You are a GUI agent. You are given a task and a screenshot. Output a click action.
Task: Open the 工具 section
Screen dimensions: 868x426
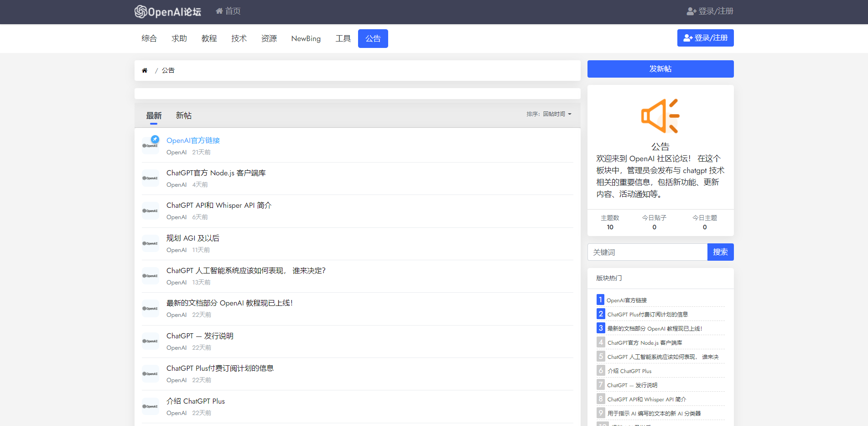pyautogui.click(x=343, y=38)
